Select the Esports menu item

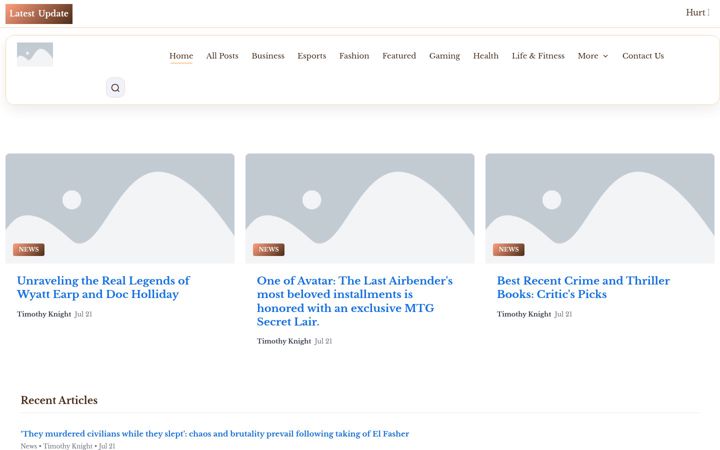point(312,56)
